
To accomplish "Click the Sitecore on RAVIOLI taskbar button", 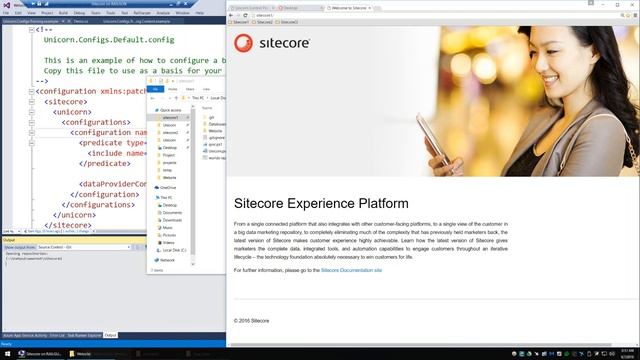I will tap(41, 354).
